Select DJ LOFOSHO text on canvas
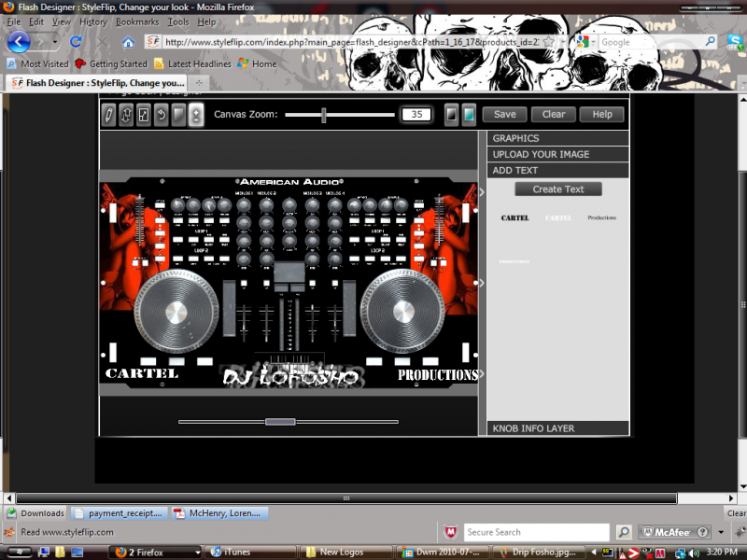The width and height of the screenshot is (747, 560). click(291, 377)
